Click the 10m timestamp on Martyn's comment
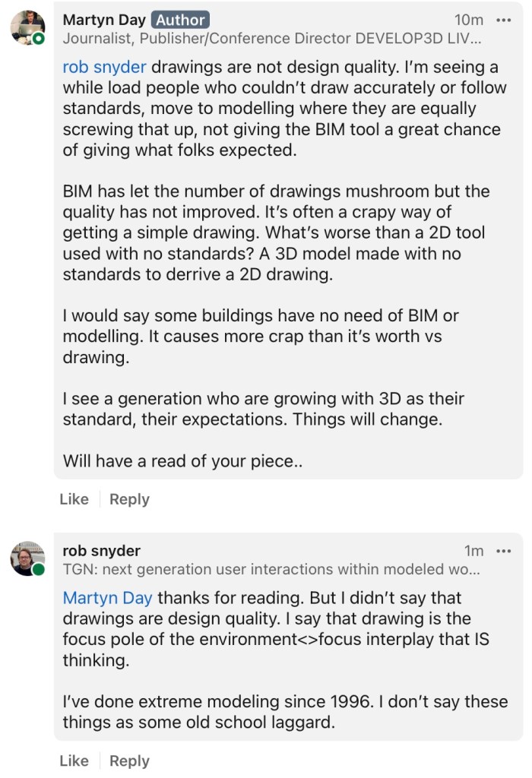532x778 pixels. pyautogui.click(x=468, y=20)
